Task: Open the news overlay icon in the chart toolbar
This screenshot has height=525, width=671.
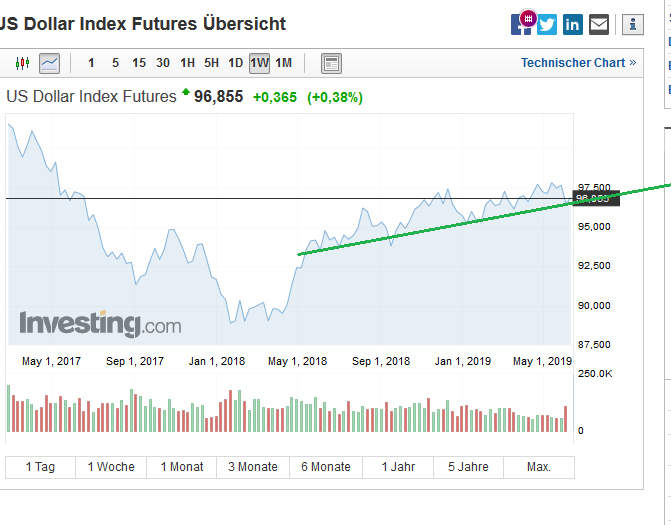Action: pyautogui.click(x=331, y=63)
